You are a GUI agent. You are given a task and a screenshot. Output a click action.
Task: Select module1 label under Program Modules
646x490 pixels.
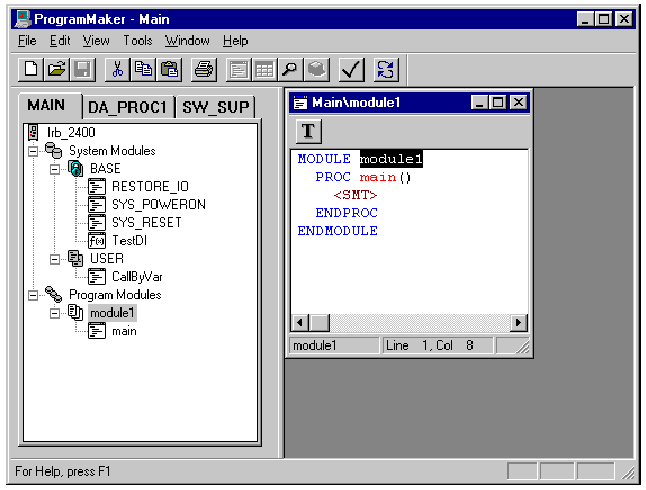tap(112, 313)
